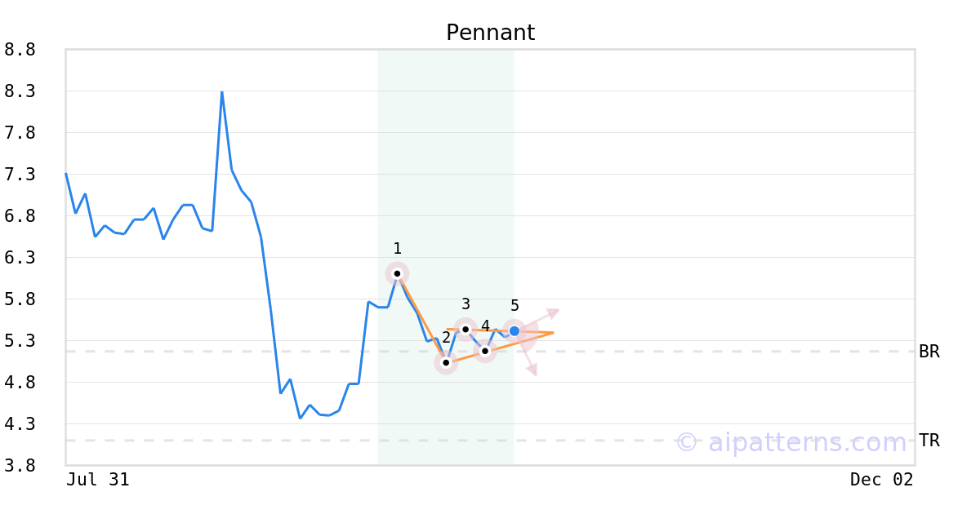Select pivot point marker 2

[x=446, y=362]
